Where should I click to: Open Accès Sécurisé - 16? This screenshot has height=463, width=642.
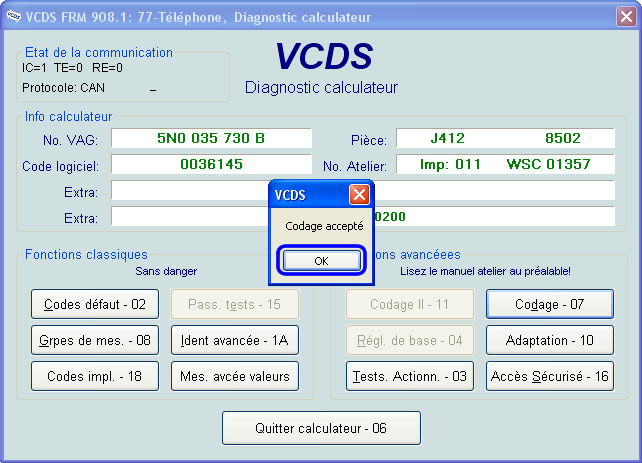coord(550,376)
